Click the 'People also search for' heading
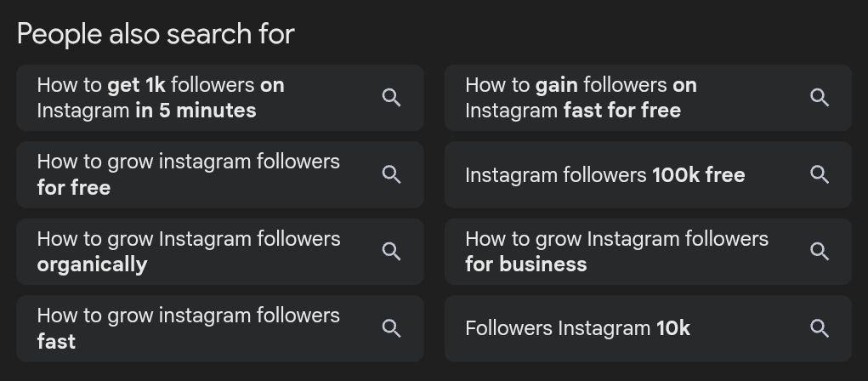868x381 pixels. 156,34
